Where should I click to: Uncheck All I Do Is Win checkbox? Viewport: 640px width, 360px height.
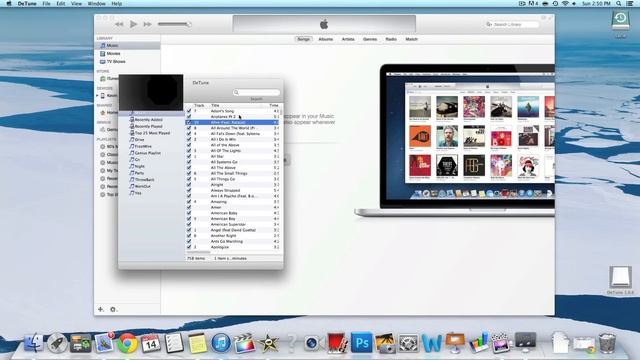point(189,139)
